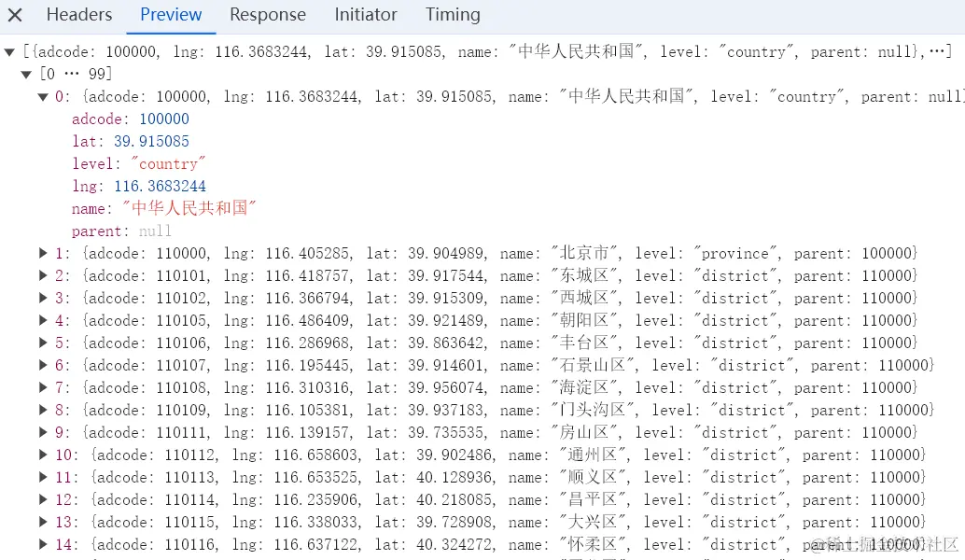Viewport: 965px width, 560px height.
Task: Expand item 13 大兴区 entry
Action: click(43, 522)
